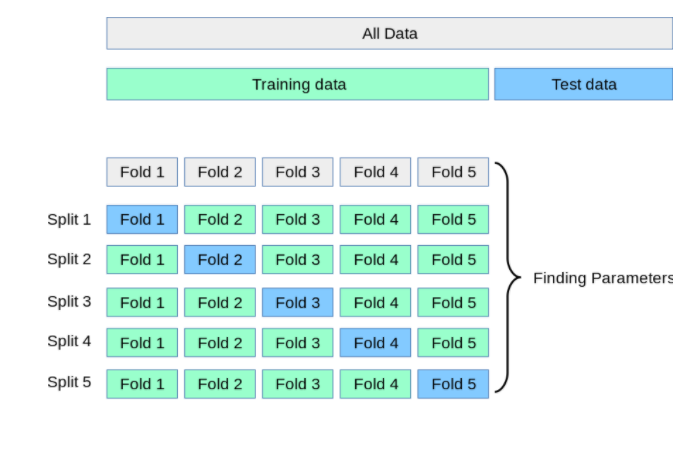Click the green Fold 4 box in Split 2
This screenshot has height=463, width=698.
[x=376, y=260]
